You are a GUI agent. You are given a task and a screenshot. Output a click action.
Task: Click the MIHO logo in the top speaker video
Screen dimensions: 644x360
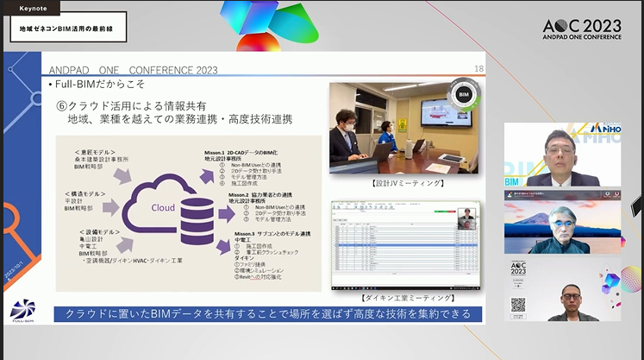[605, 129]
